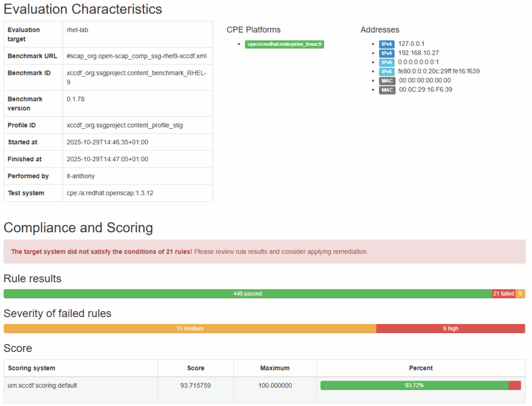The height and width of the screenshot is (406, 532).
Task: Click the IPv4 badge beside 192.168.10.27
Action: tap(387, 53)
